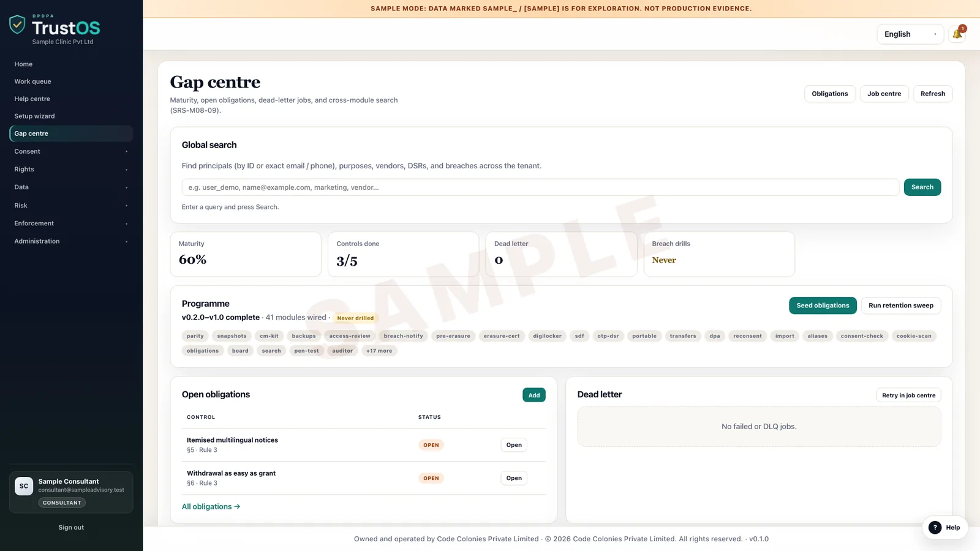Open the Itemised multilingual notices obligation
This screenshot has height=551, width=980.
514,445
